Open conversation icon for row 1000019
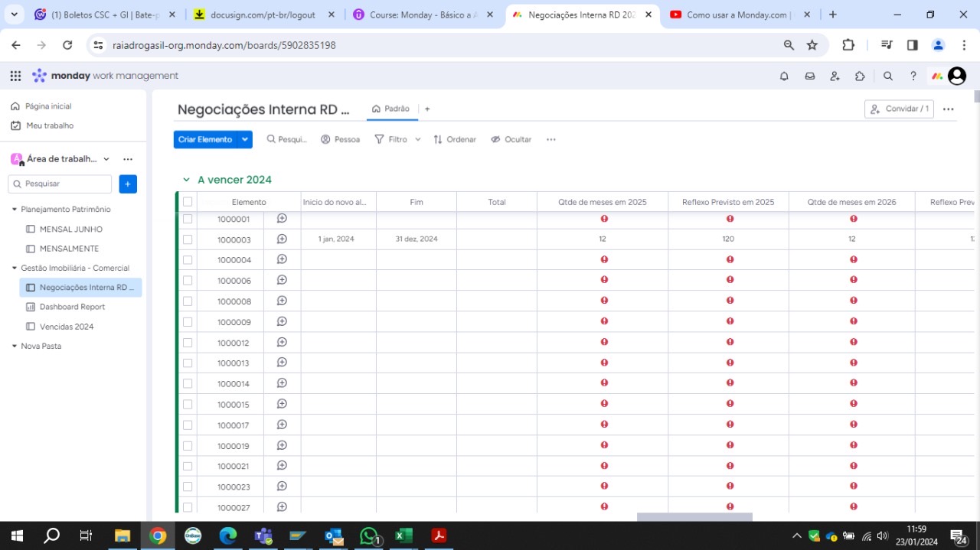The height and width of the screenshot is (550, 980). [282, 445]
